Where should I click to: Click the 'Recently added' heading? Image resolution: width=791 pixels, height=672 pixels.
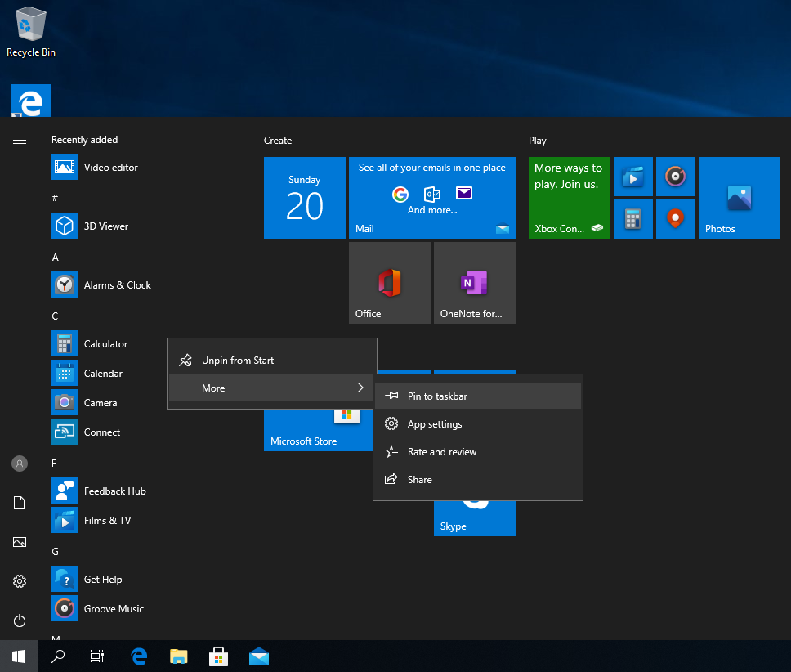pos(84,140)
